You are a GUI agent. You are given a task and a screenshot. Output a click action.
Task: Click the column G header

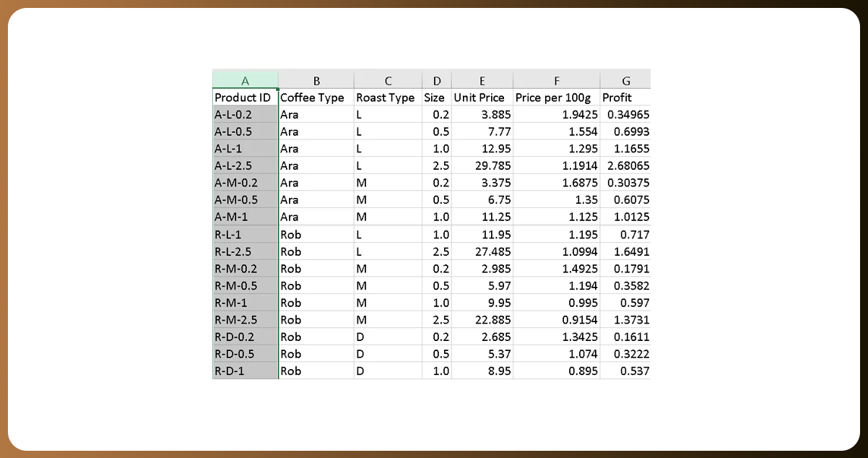(625, 80)
